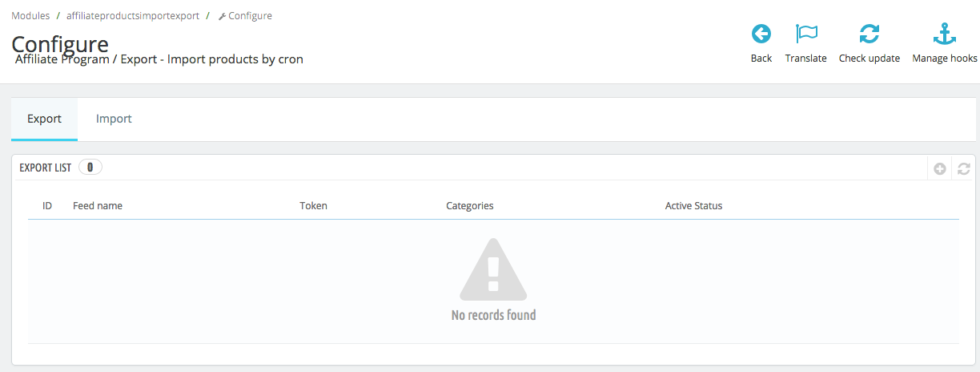Open Manage hooks via the anchor icon
Viewport: 980px width, 372px height.
[x=945, y=34]
